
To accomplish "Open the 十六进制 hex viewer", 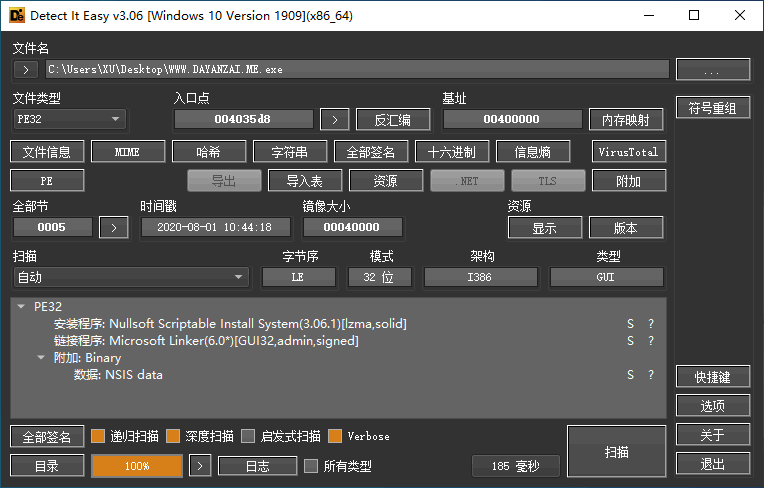I will click(451, 152).
